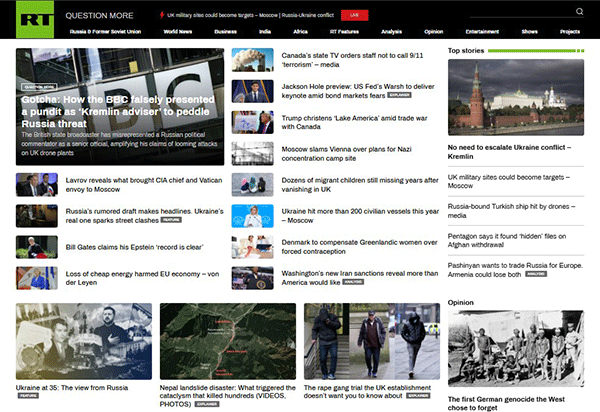Open von der Leyen cheap energy article
The image size is (600, 412).
[142, 278]
